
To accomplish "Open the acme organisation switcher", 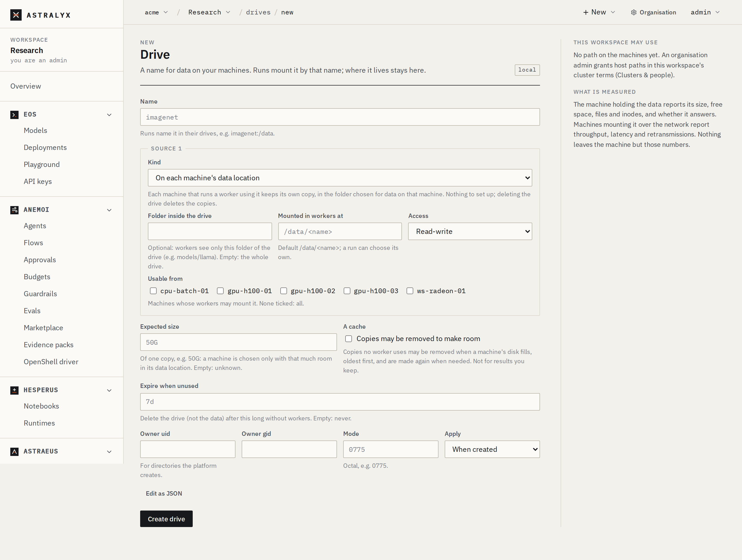I will pyautogui.click(x=156, y=12).
